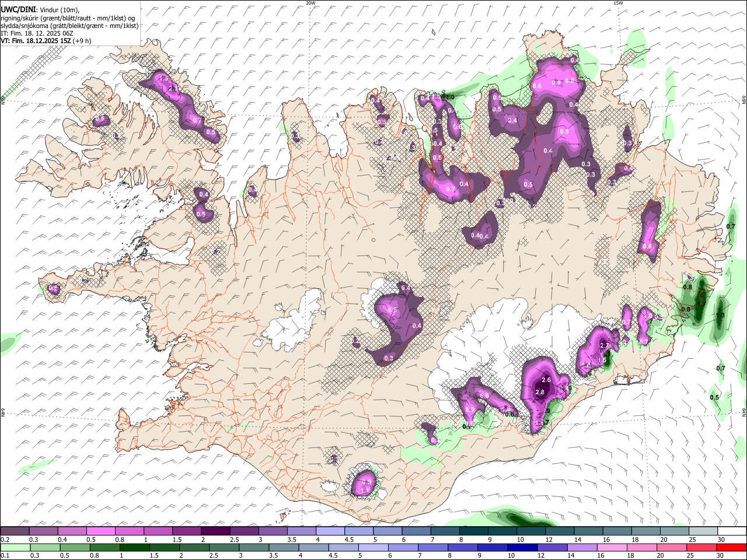Click the 20W longitude label at top
The height and width of the screenshot is (560, 747).
pos(310,3)
